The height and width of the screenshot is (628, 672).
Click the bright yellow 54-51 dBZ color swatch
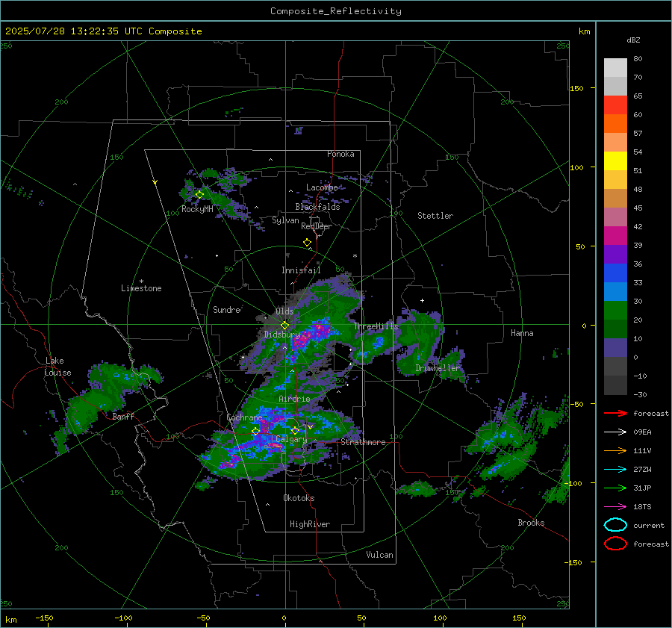[615, 161]
